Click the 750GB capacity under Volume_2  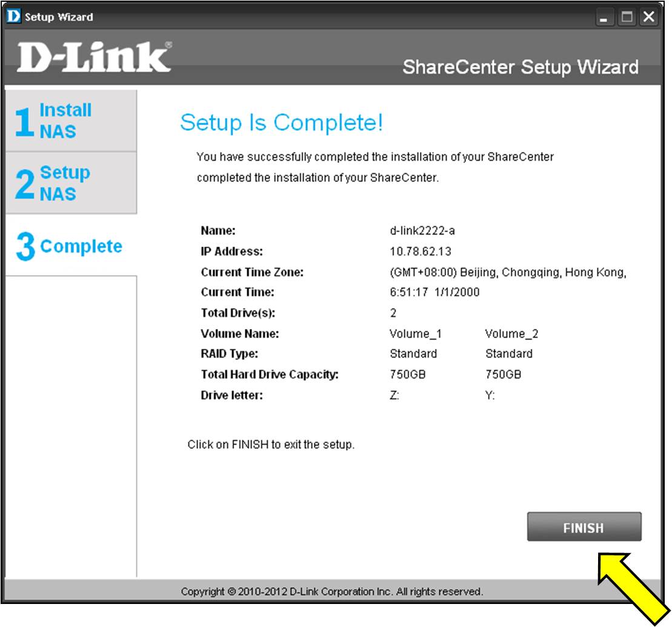[x=503, y=374]
